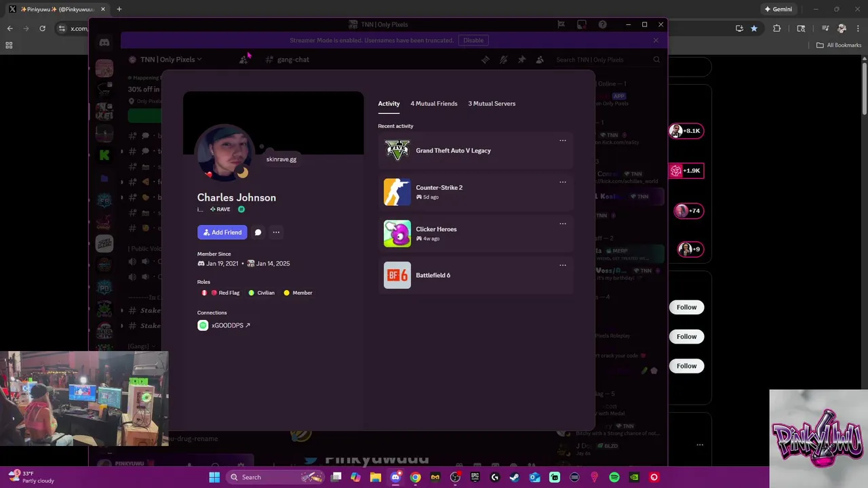
Task: Click the +8.1K avatar badge in X window
Action: pyautogui.click(x=686, y=131)
